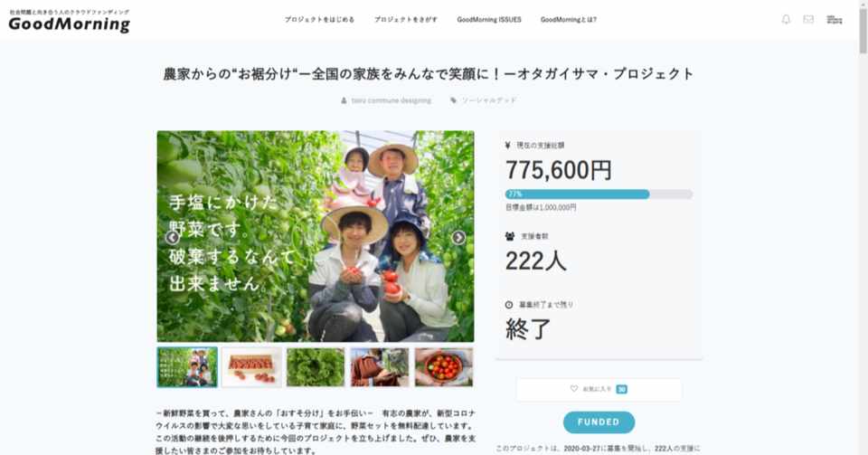The image size is (868, 455).
Task: Select the bowl of cherry tomatoes thumbnail
Action: point(444,367)
